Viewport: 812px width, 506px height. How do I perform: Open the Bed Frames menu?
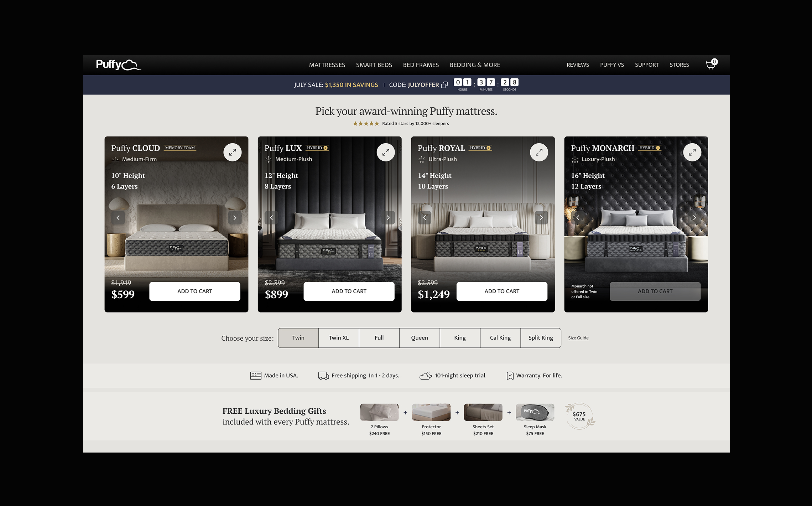(421, 65)
